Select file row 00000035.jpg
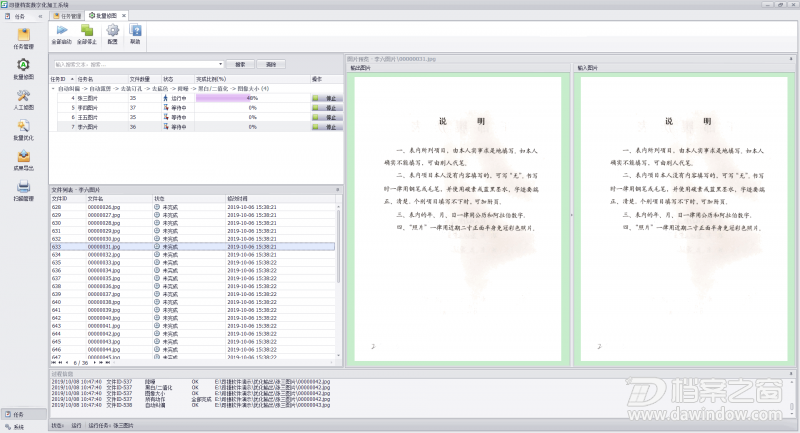800x433 pixels. [193, 278]
